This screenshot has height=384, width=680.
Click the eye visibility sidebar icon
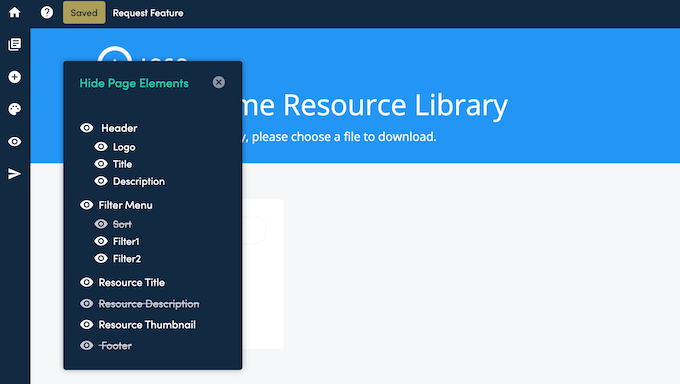pos(14,141)
